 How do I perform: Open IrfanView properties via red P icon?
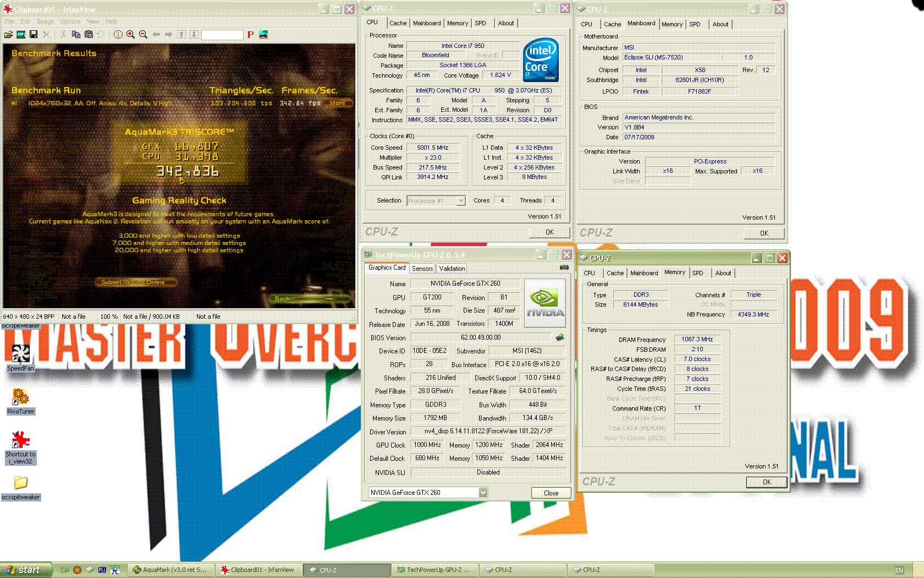[x=250, y=34]
